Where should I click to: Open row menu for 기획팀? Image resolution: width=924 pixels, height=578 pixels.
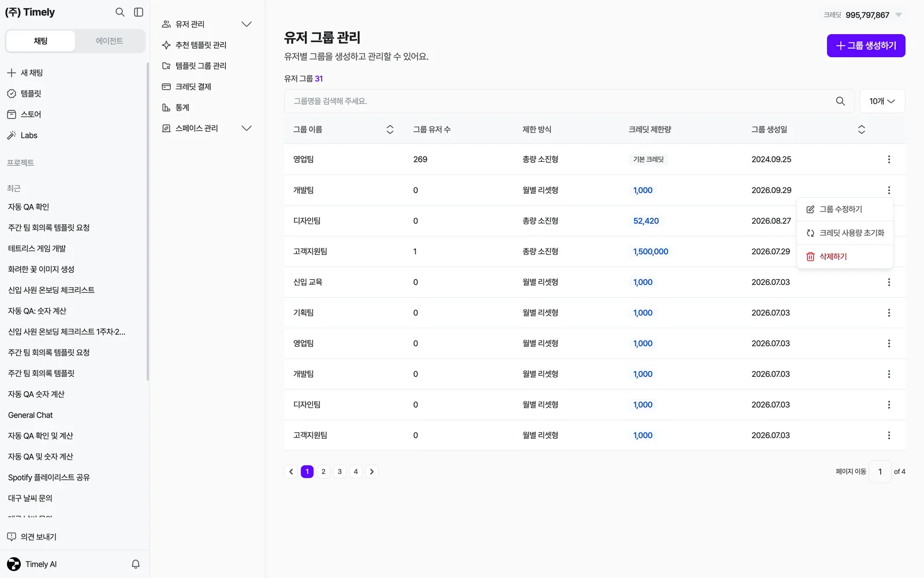point(889,313)
